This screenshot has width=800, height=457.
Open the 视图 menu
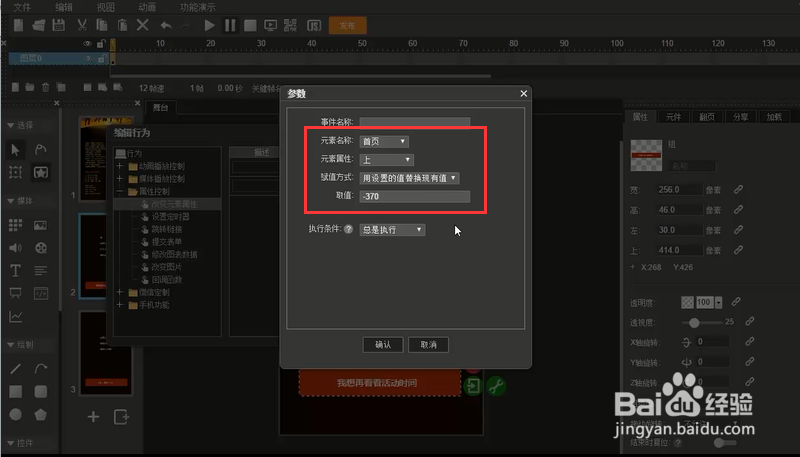[x=106, y=7]
